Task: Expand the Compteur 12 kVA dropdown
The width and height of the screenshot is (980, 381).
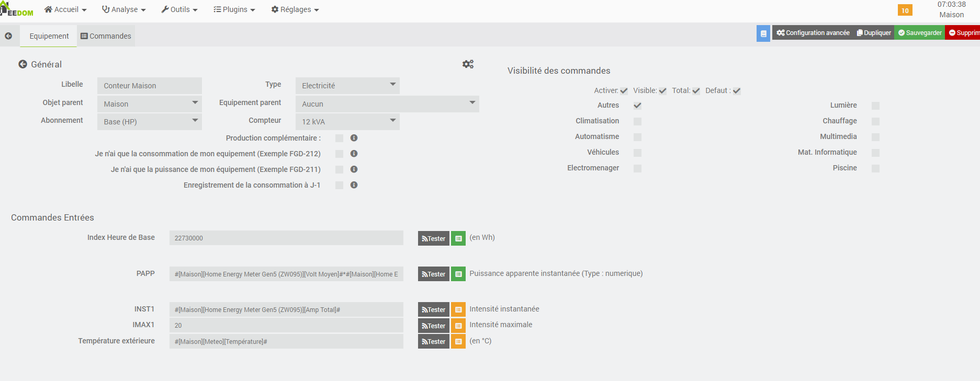Action: pos(347,122)
